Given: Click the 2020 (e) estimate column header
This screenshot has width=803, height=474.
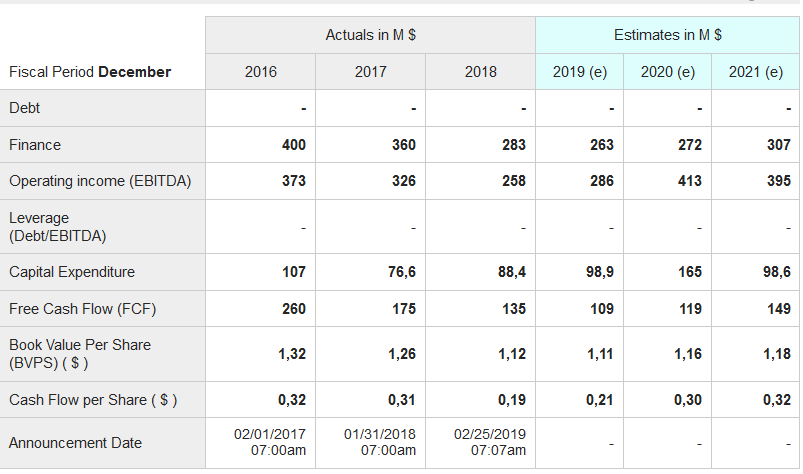Looking at the screenshot, I should (667, 72).
